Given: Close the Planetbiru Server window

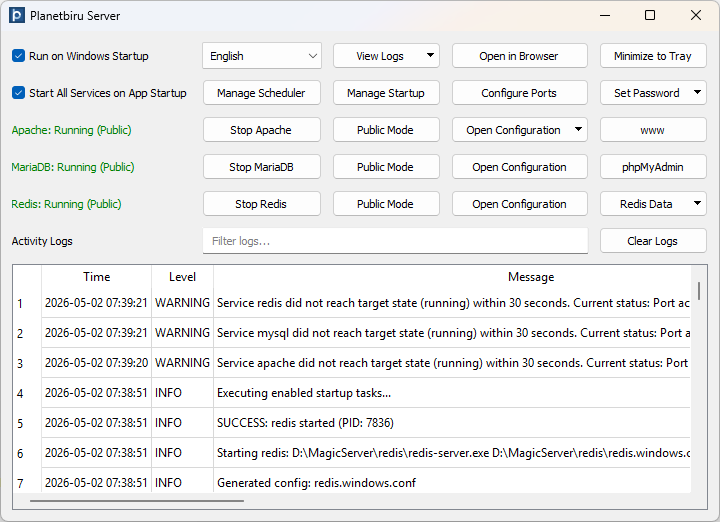Looking at the screenshot, I should (696, 15).
